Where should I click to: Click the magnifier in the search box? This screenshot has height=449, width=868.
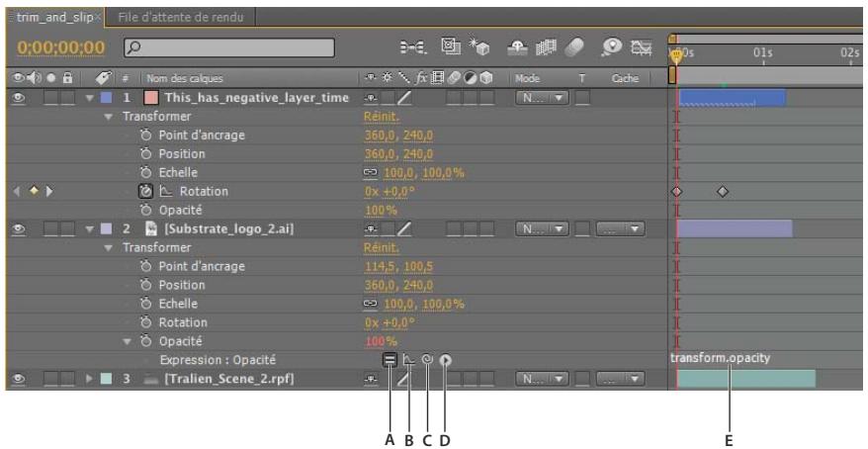pyautogui.click(x=133, y=48)
